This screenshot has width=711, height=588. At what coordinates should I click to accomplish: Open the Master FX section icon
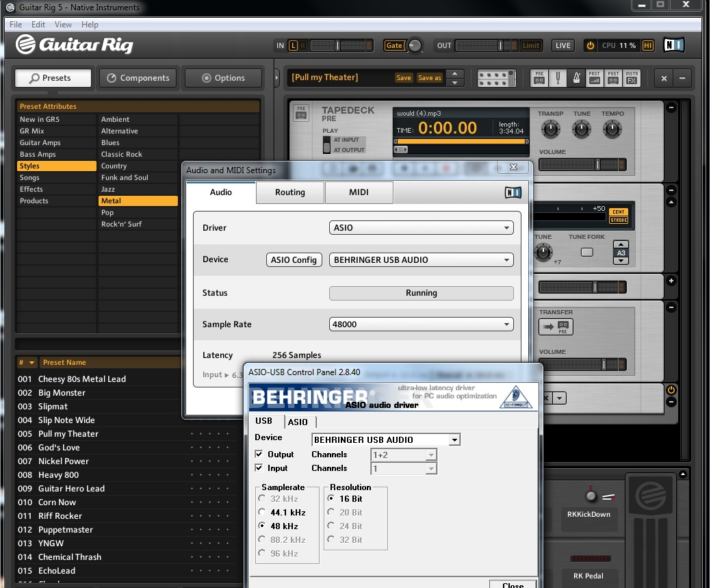pyautogui.click(x=632, y=77)
